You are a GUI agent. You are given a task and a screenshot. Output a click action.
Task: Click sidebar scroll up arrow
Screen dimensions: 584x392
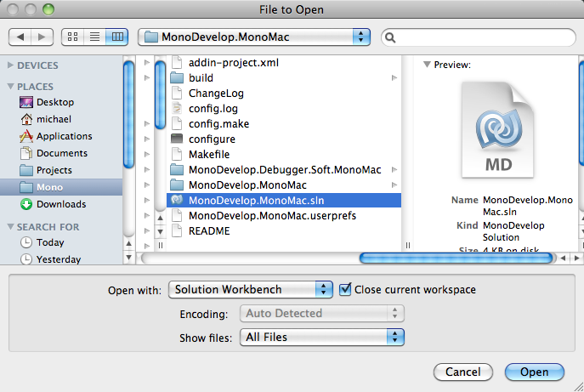click(128, 243)
